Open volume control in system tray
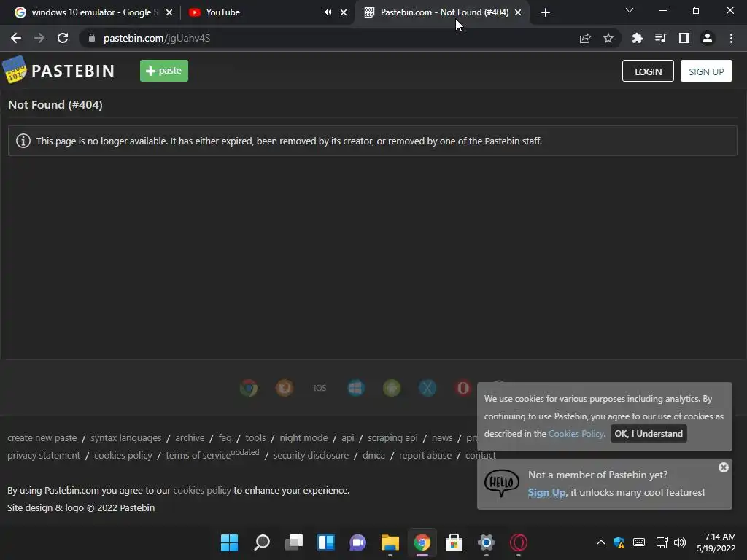The image size is (747, 560). coord(680,542)
